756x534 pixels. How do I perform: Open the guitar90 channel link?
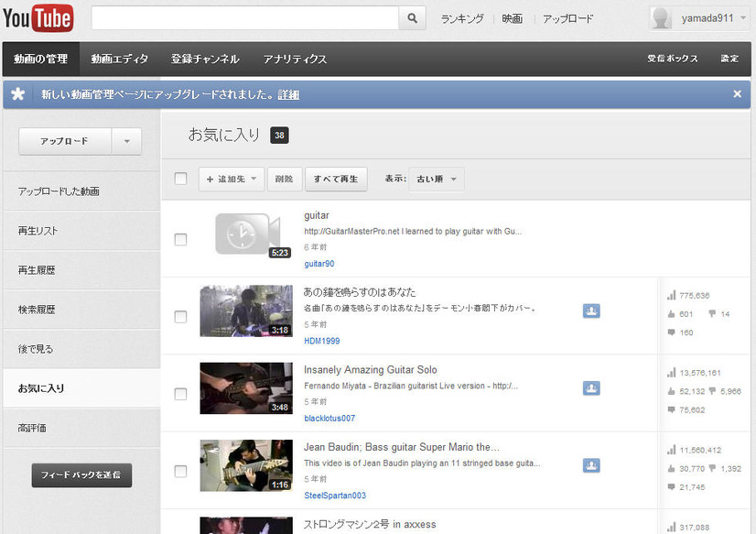(x=319, y=264)
